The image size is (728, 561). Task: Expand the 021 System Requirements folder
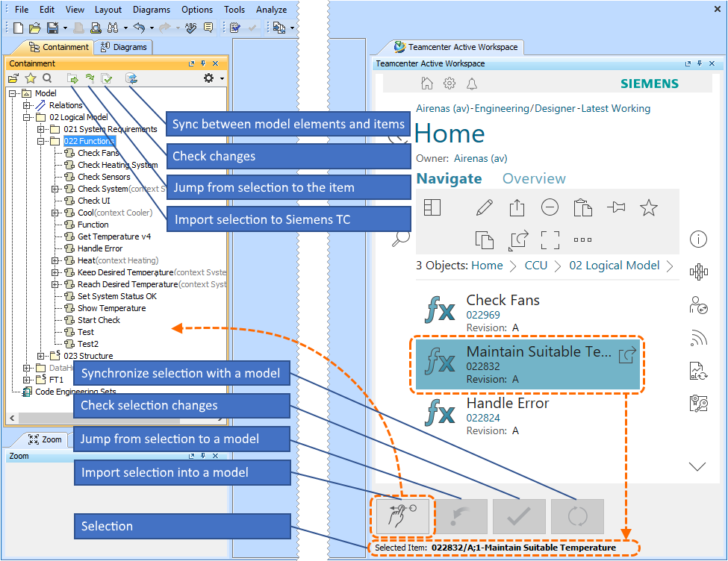41,129
